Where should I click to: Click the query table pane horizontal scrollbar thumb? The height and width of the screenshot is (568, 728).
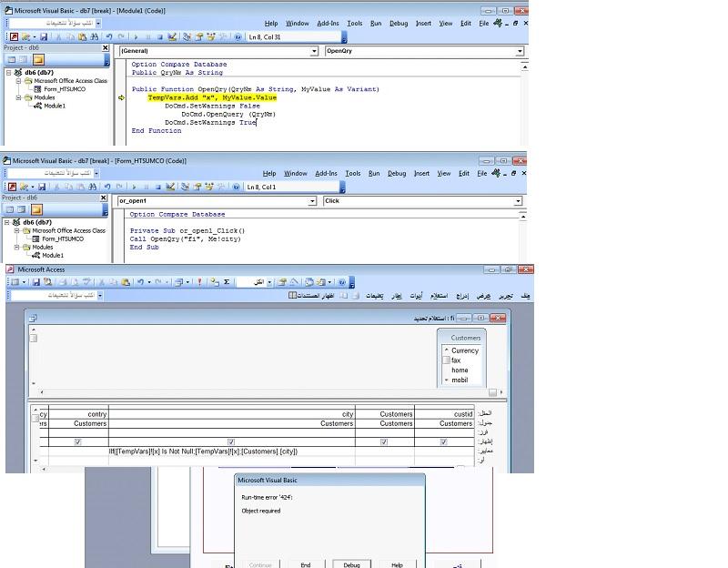point(492,392)
